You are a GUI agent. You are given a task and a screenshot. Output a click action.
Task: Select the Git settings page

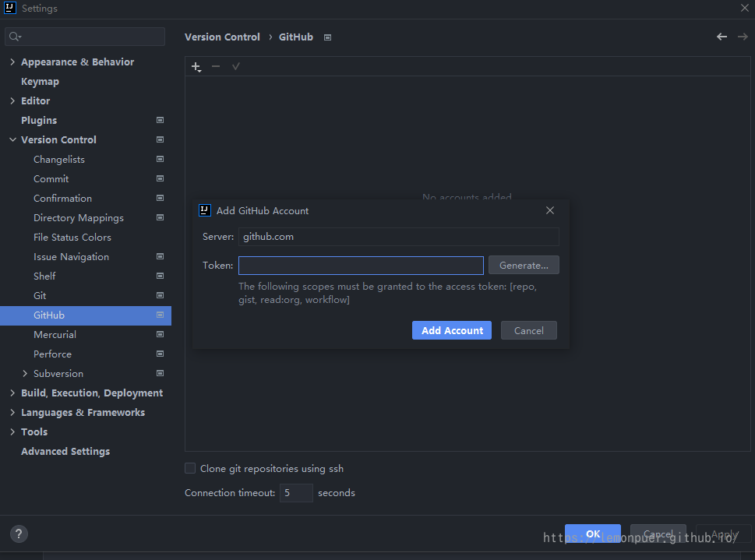[40, 296]
